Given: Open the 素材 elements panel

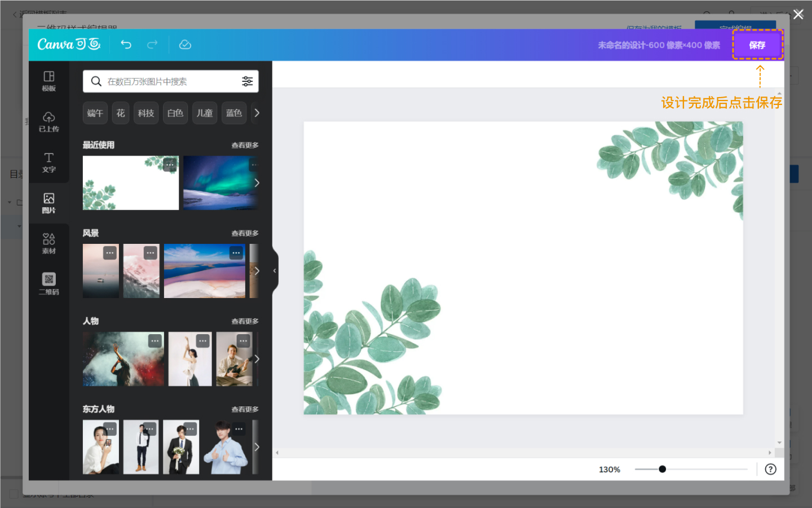Looking at the screenshot, I should [x=49, y=244].
